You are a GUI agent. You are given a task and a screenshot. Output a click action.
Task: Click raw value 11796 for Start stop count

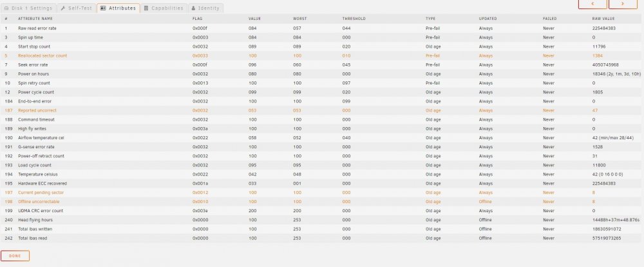[x=599, y=46]
